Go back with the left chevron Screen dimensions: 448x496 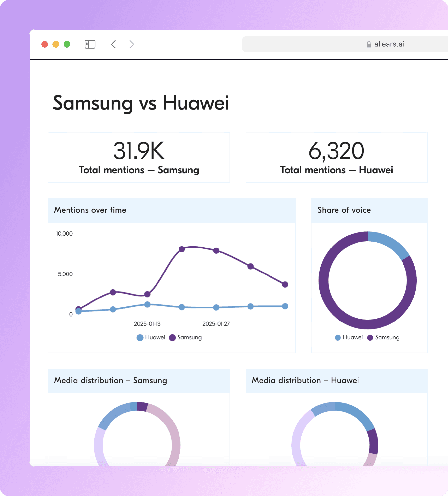pos(113,44)
